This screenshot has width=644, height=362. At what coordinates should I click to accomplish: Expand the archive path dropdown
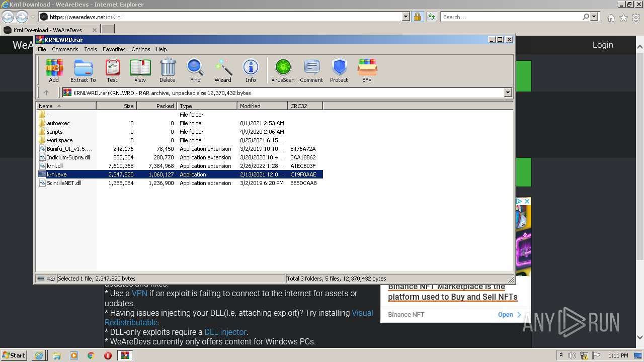(x=508, y=93)
